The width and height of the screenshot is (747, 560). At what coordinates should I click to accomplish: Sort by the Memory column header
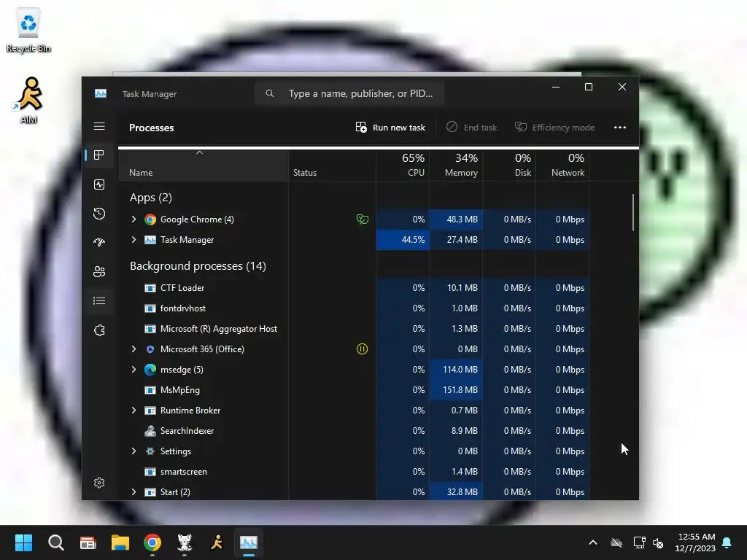coord(456,166)
